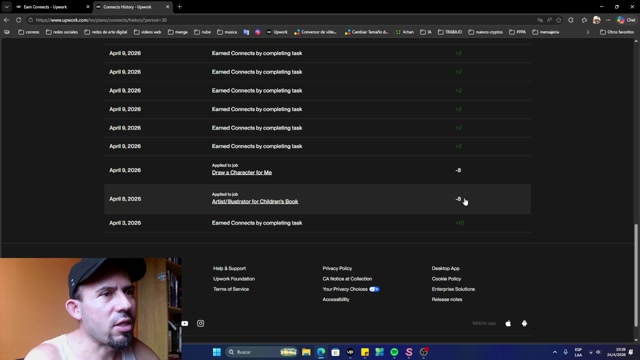Viewport: 640px width, 360px height.
Task: Open the YouTube footer icon
Action: coord(185,323)
